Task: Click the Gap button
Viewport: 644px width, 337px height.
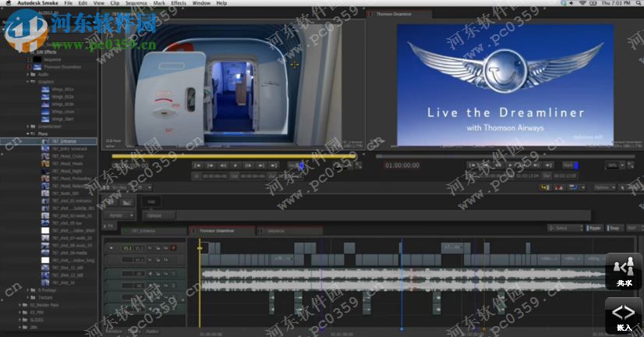Action: (x=151, y=201)
